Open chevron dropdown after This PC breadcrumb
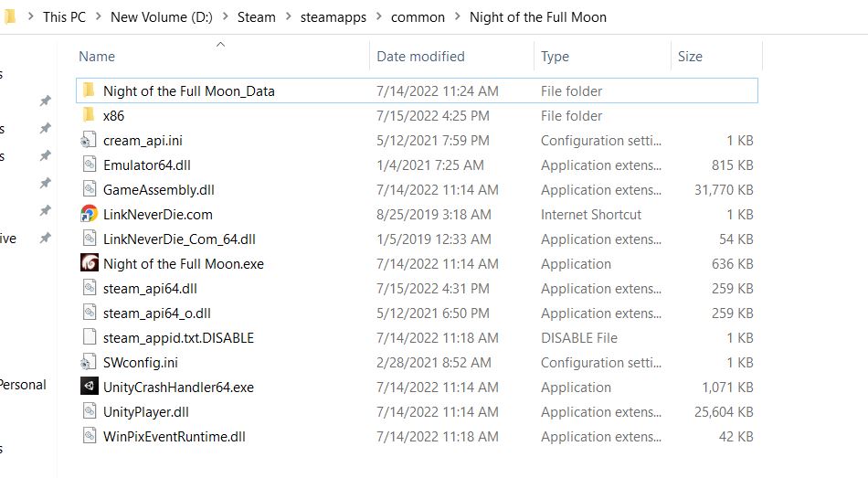 [x=98, y=17]
